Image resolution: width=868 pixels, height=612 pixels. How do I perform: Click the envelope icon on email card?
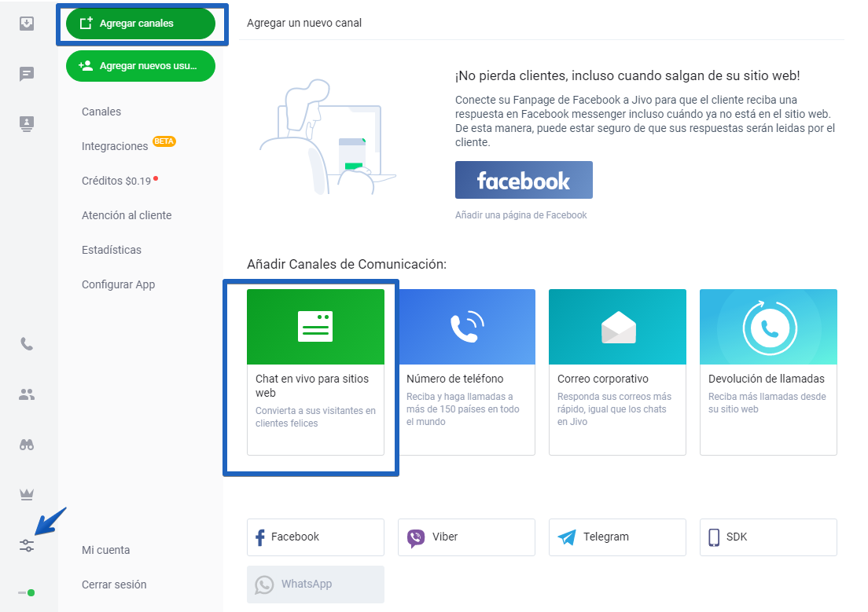[x=618, y=328]
